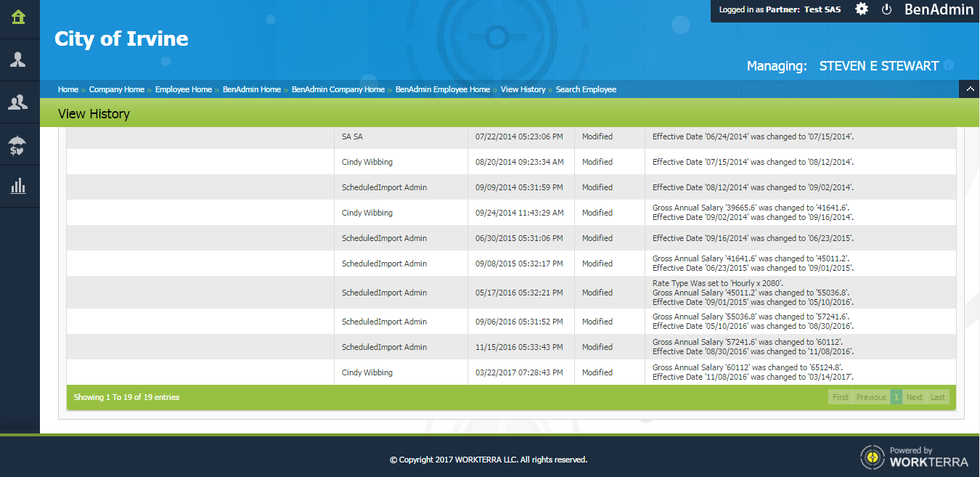Select Cindy Wibbing in 03/22/2017 row
Image resolution: width=980 pixels, height=477 pixels.
367,372
